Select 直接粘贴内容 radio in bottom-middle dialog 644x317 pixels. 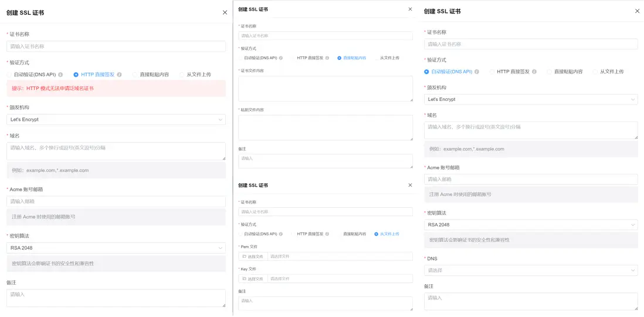[339, 234]
